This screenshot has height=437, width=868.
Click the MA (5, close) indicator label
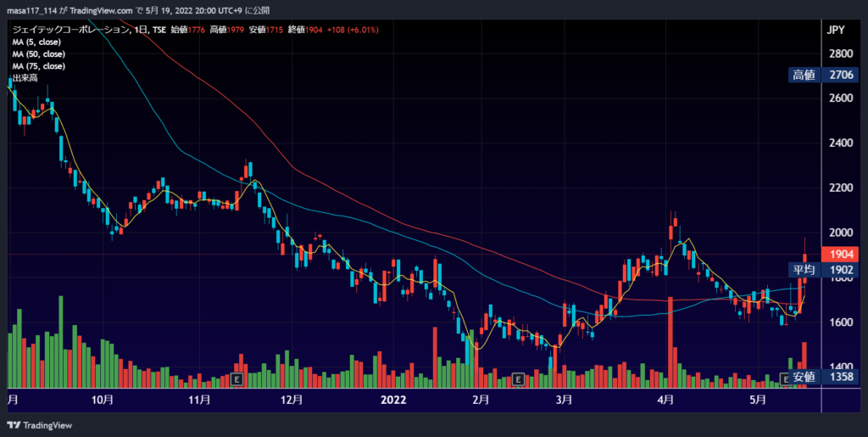[36, 42]
